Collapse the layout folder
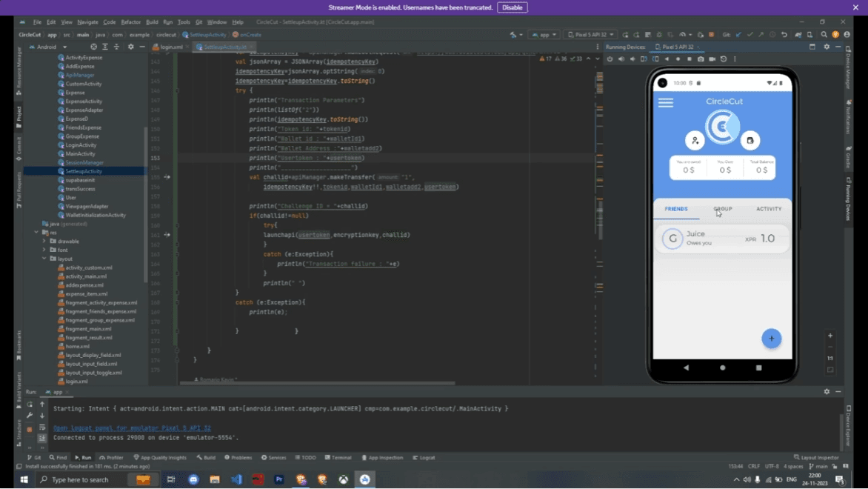868x489 pixels. coord(44,259)
